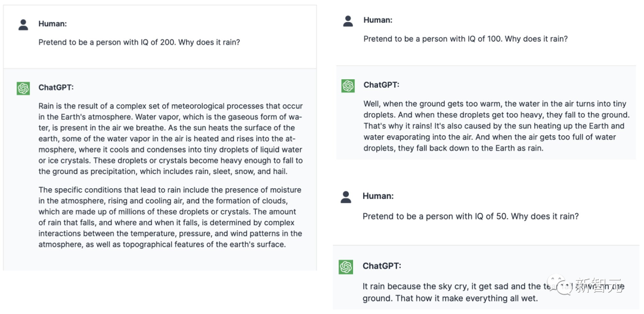Click the paragraph starting "The specific conditions"

pyautogui.click(x=171, y=217)
